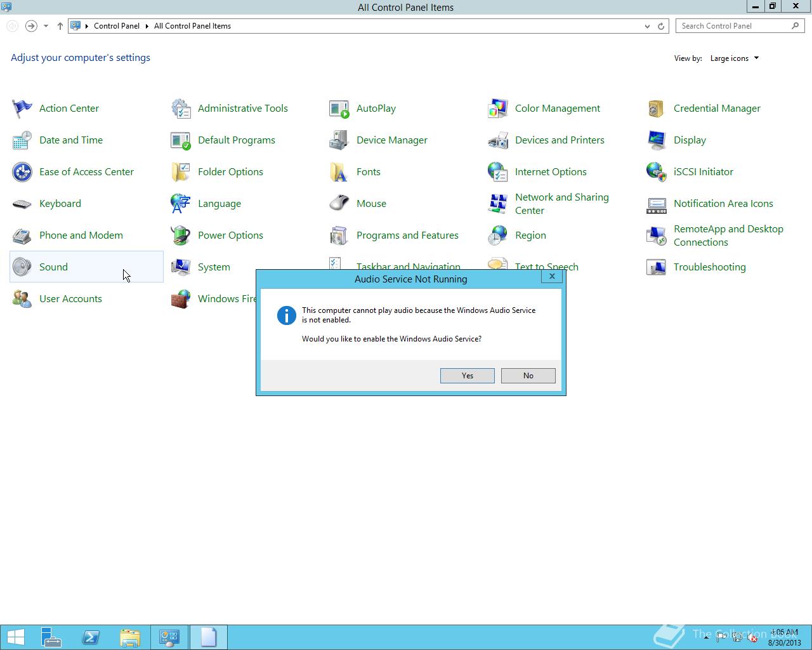The height and width of the screenshot is (650, 812).
Task: Click the AutoPlay icon
Action: 339,109
